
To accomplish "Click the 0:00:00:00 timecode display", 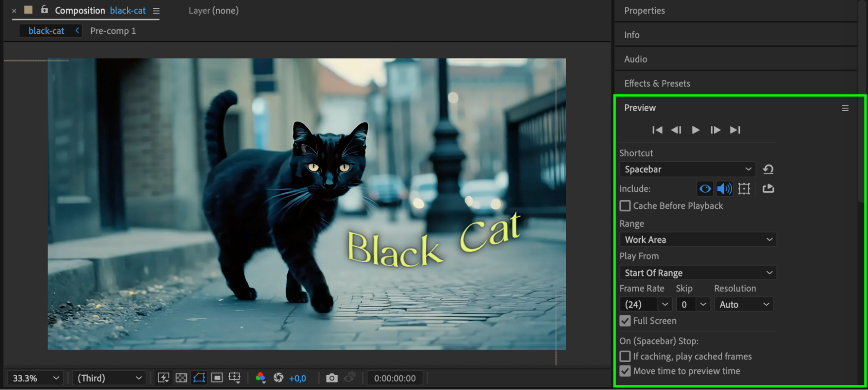I will 395,378.
